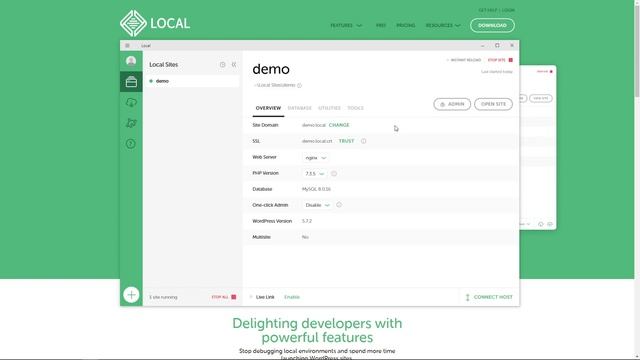Open the Web Server nginx dropdown

316,158
